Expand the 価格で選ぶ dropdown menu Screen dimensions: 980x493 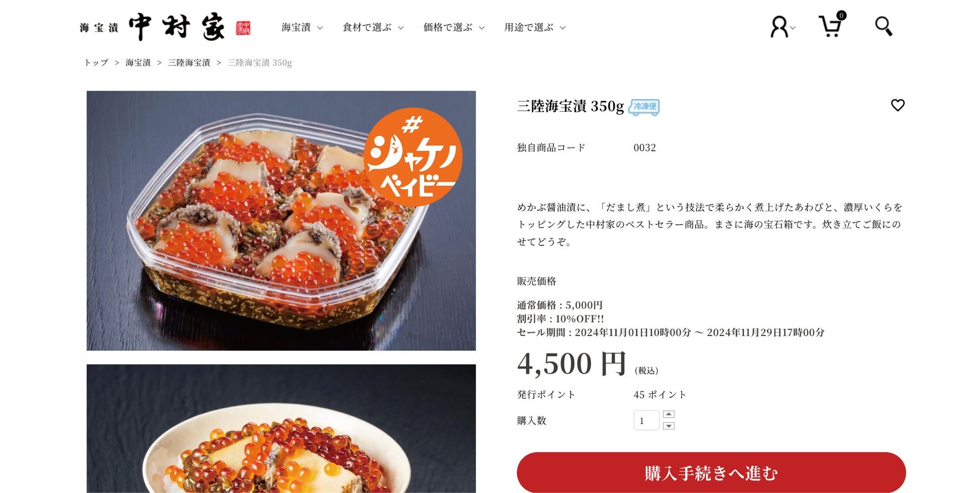tap(454, 27)
